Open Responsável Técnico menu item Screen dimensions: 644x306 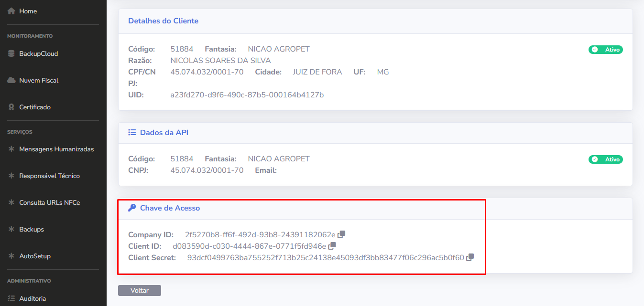click(x=49, y=176)
